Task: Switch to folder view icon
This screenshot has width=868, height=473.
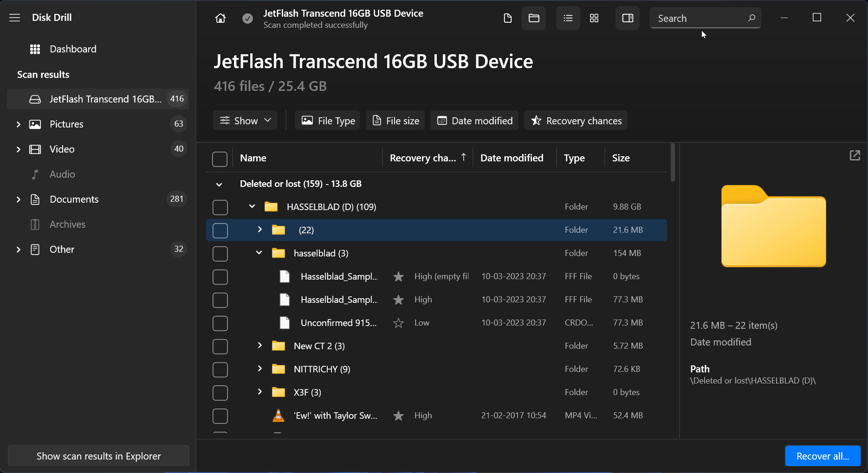Action: (534, 18)
